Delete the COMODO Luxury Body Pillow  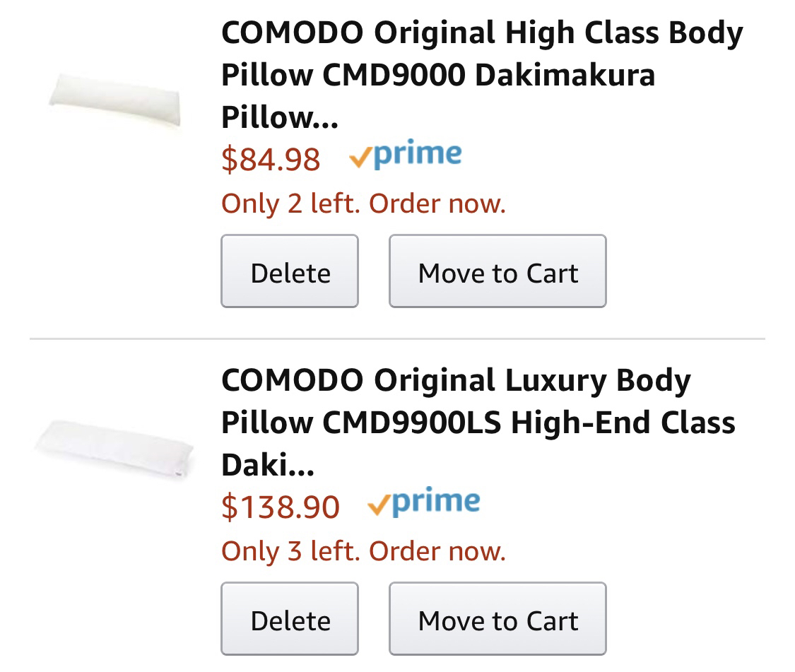tap(290, 620)
